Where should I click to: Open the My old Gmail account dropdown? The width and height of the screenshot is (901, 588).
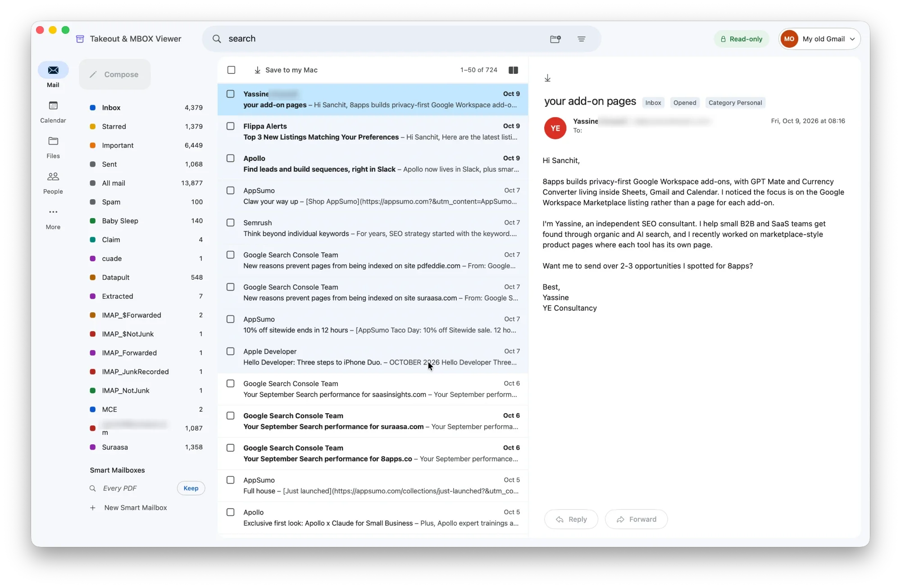(819, 39)
